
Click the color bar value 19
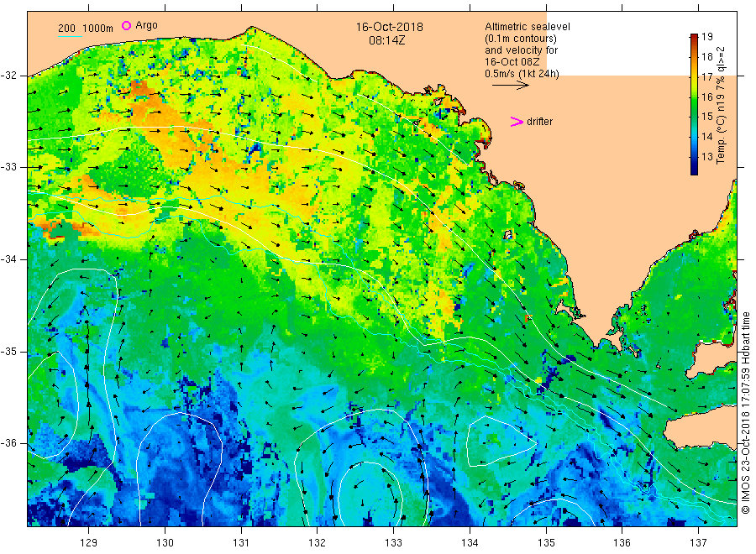point(706,37)
